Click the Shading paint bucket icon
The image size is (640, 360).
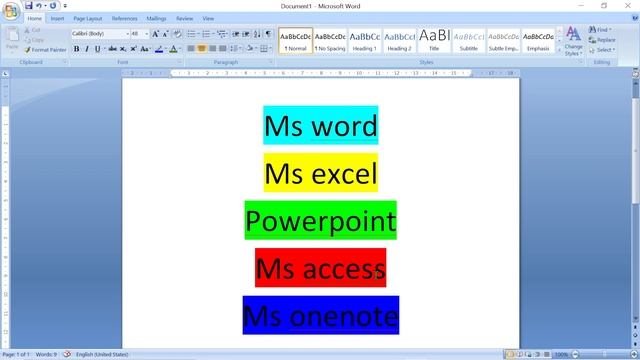pos(250,49)
